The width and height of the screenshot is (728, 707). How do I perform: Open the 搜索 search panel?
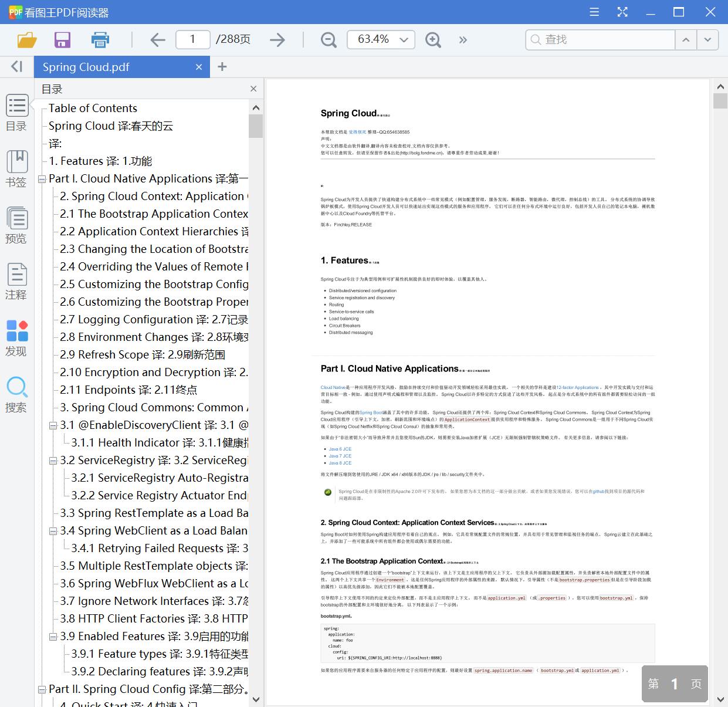coord(16,395)
